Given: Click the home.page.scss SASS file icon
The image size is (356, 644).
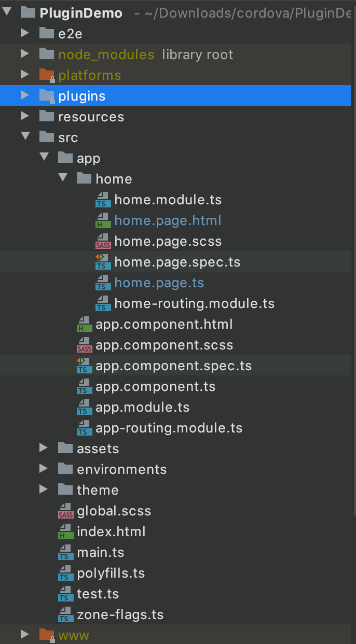Looking at the screenshot, I should [102, 242].
